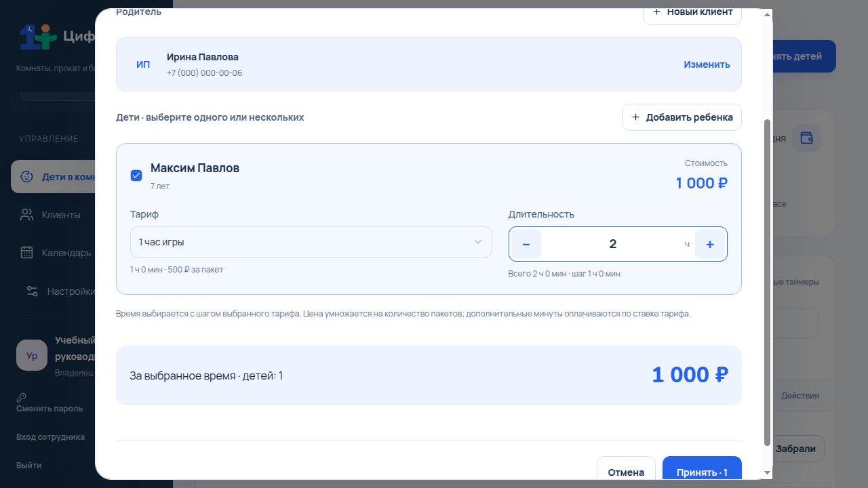Click the key icon near Сменить пароль
The width and height of the screenshot is (868, 488).
click(x=22, y=398)
